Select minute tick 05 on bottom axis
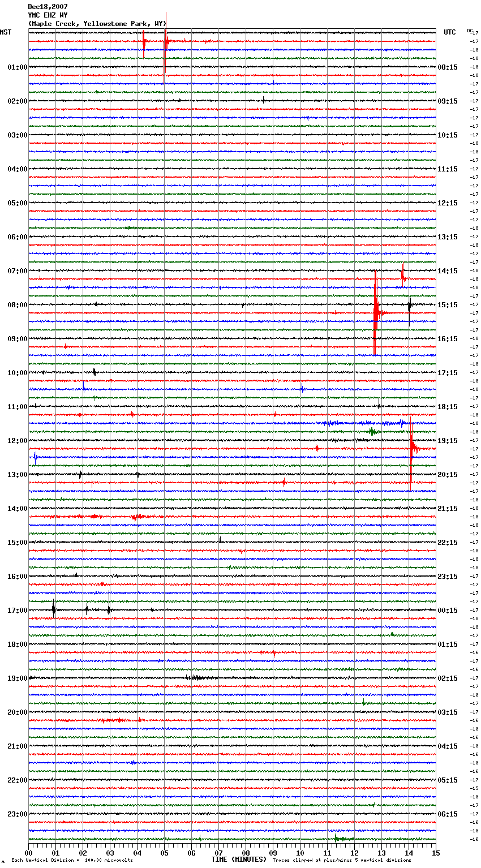481x868 pixels. click(x=164, y=853)
